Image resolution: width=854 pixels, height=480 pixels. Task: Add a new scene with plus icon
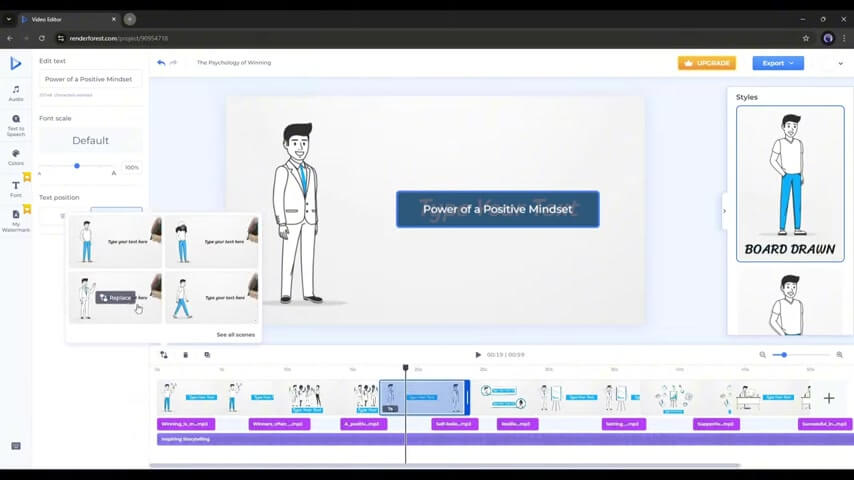click(x=828, y=398)
